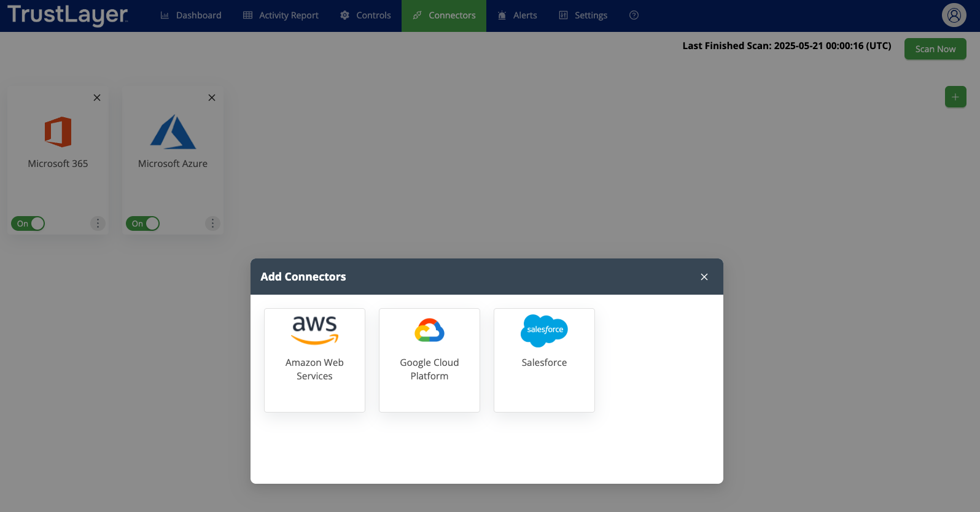Image resolution: width=980 pixels, height=512 pixels.
Task: Open the Dashboard tab
Action: (x=190, y=15)
